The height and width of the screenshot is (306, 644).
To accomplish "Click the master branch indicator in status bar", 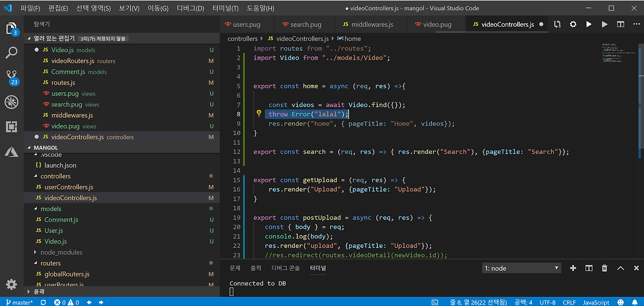I will coord(19,302).
